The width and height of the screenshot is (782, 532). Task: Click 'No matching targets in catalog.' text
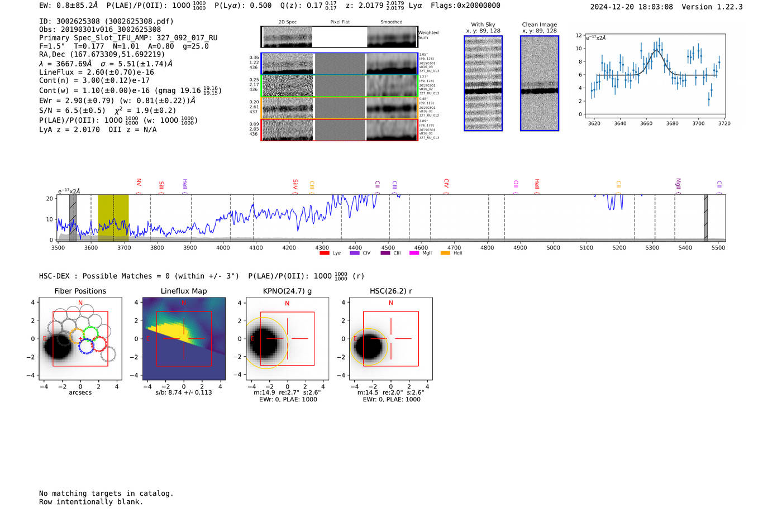click(106, 493)
